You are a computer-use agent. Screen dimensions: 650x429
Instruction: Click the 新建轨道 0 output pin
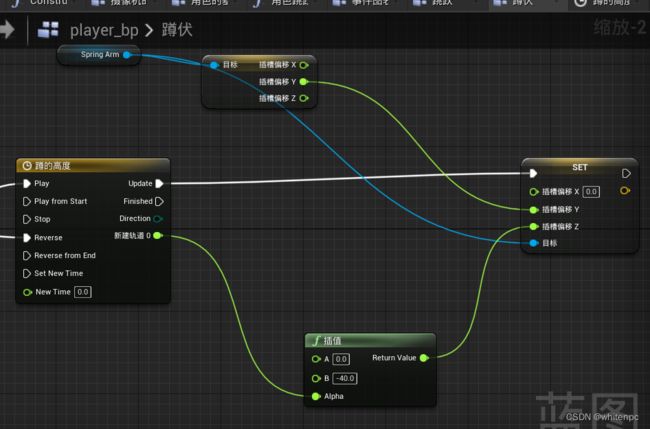(157, 235)
